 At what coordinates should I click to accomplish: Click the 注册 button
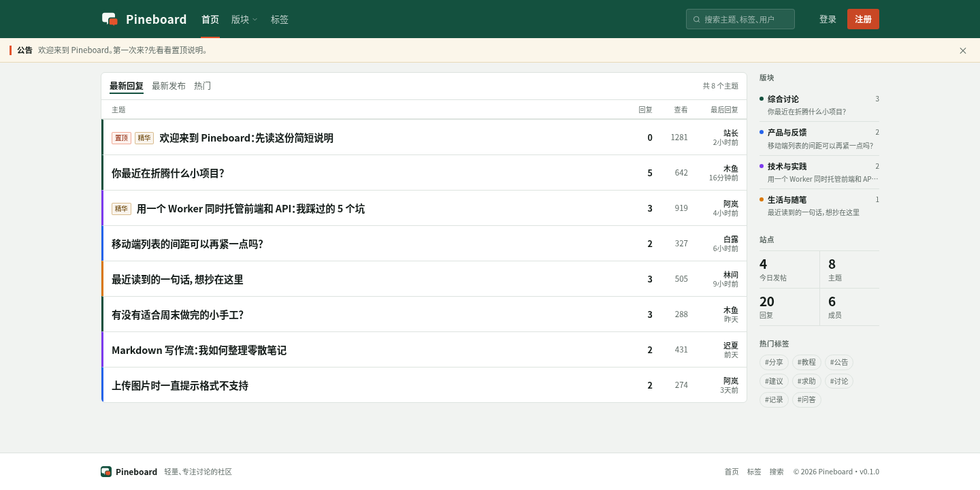(863, 19)
